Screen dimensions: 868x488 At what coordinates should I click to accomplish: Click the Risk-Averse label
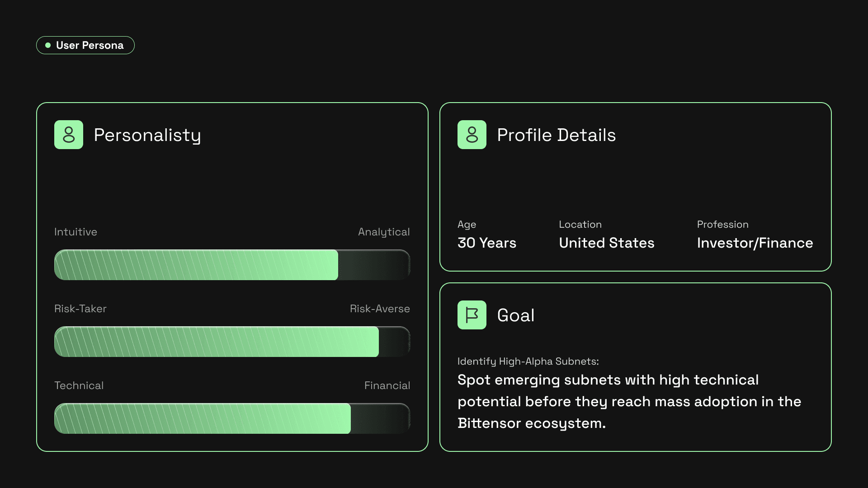coord(380,309)
